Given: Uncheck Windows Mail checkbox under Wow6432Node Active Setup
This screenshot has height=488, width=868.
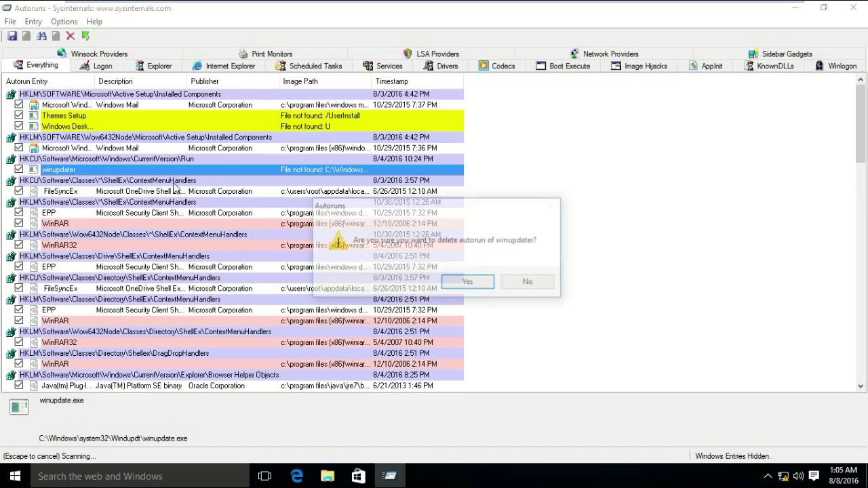Looking at the screenshot, I should (x=19, y=148).
